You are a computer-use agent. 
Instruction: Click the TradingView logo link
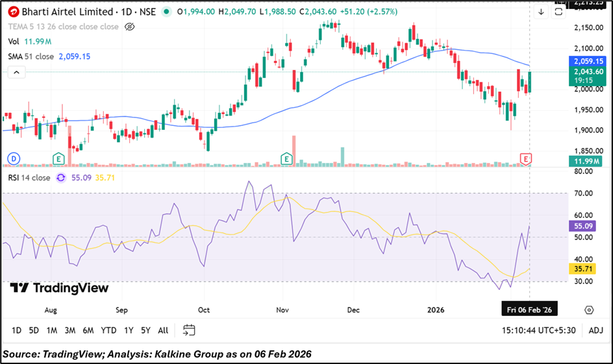tap(60, 288)
